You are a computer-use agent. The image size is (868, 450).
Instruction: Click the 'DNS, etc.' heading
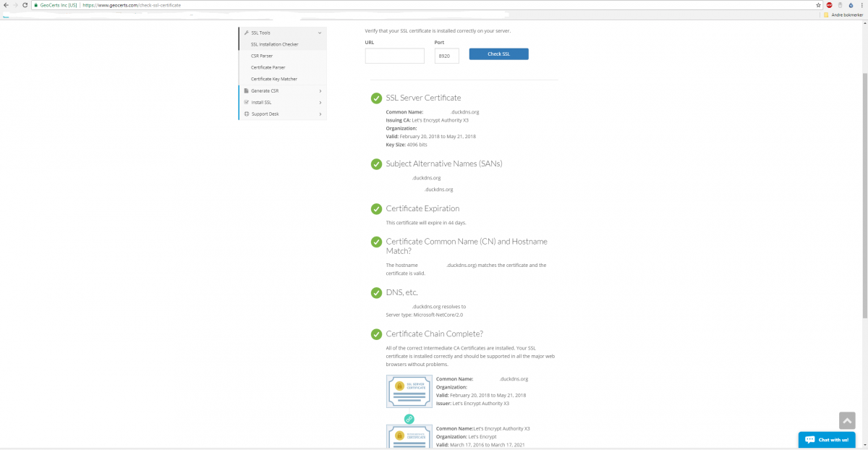[x=402, y=292]
